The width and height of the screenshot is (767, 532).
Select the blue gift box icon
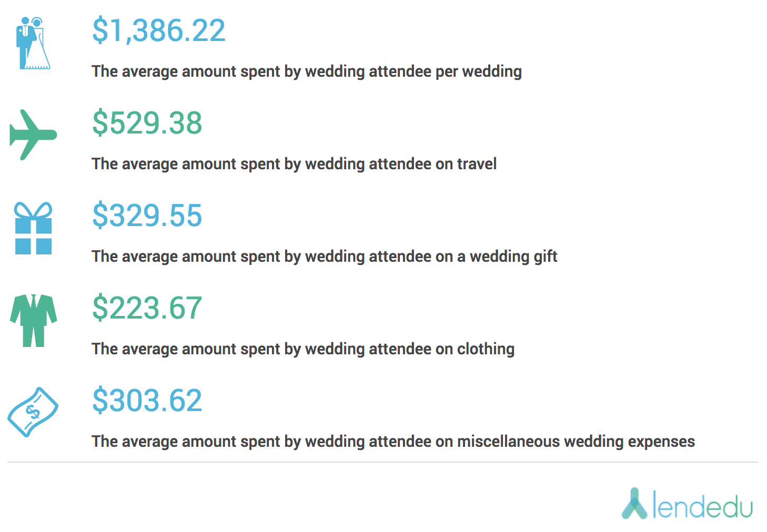point(34,228)
